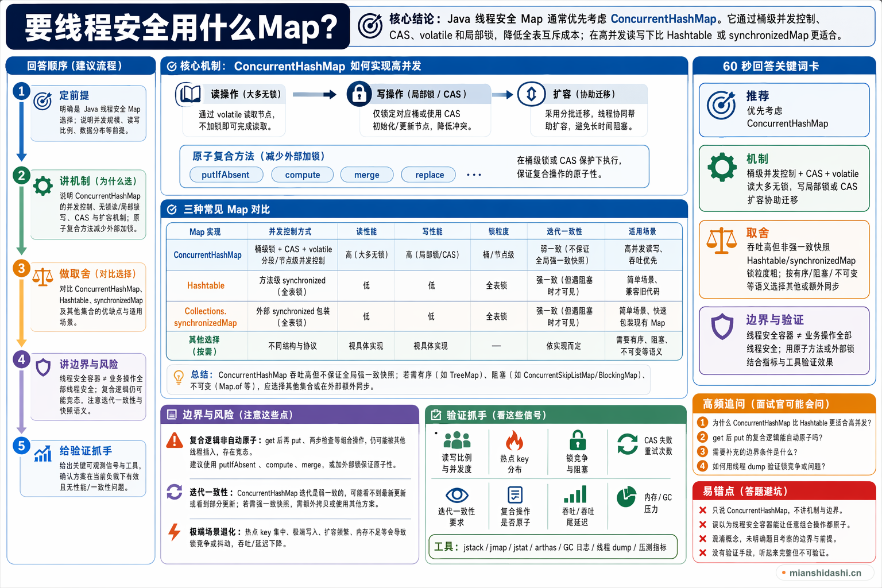The height and width of the screenshot is (588, 882).
Task: Click the bar chart icon beside 给验证抓手
Action: click(x=42, y=454)
